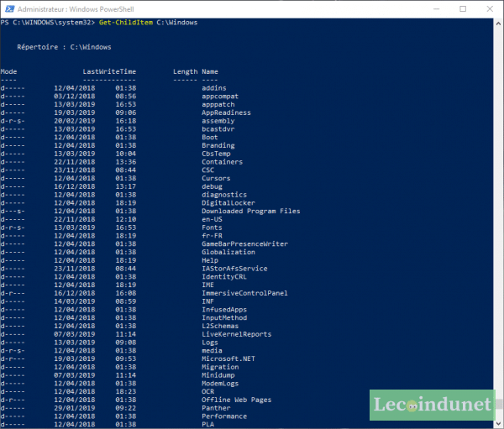Click the bcastdvr directory name
Screen dimensions: 504x429
click(218, 129)
